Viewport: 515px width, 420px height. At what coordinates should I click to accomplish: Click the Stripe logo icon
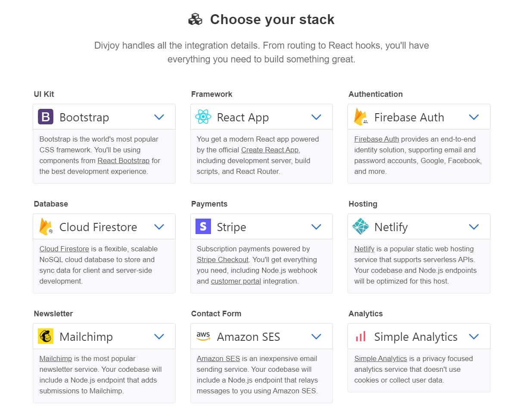(203, 227)
